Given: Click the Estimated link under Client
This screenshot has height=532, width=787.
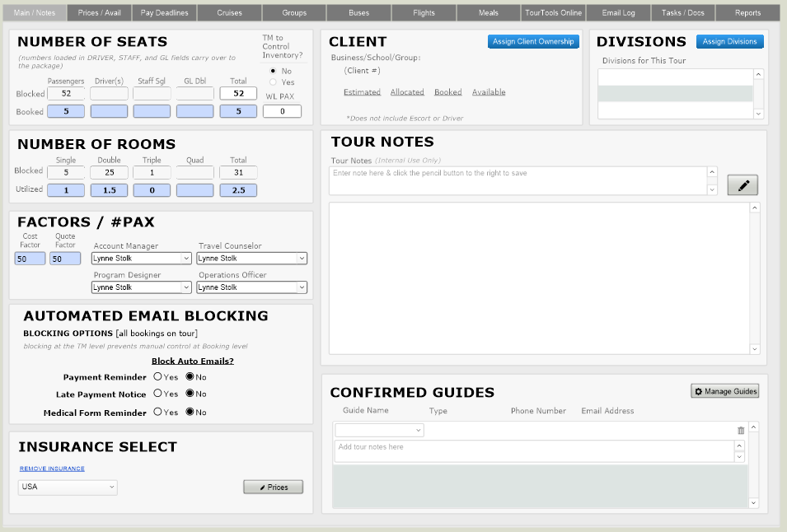Looking at the screenshot, I should [362, 91].
